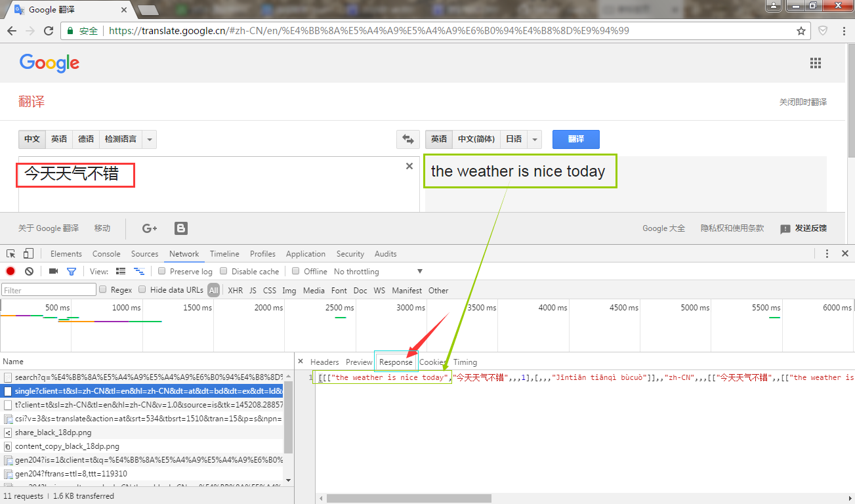Click the 发送反馈 feedback button

point(804,228)
